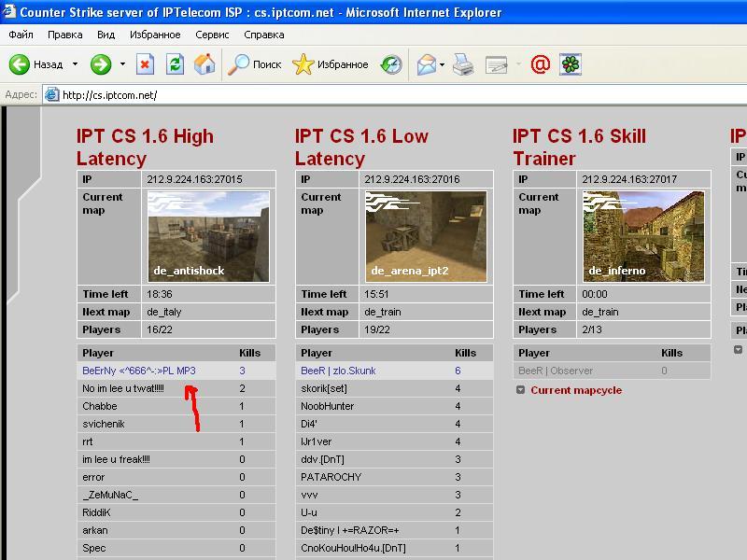The height and width of the screenshot is (560, 747).
Task: Click players count 19/22
Action: (x=377, y=329)
